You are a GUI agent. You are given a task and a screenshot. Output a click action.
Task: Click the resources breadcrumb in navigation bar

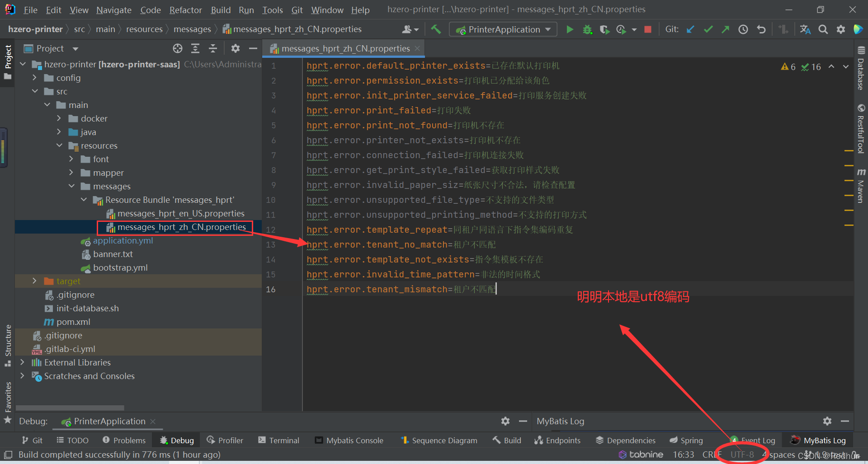pos(144,29)
